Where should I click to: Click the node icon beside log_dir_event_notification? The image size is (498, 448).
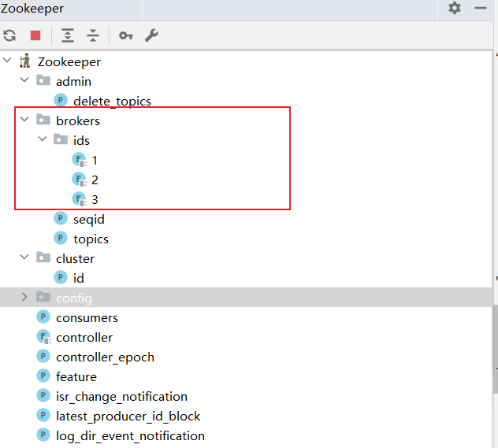pos(43,435)
